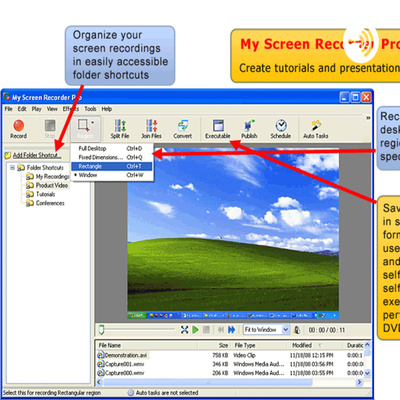Image resolution: width=400 pixels, height=400 pixels.
Task: Click the video preview thumbnail
Action: [233, 233]
